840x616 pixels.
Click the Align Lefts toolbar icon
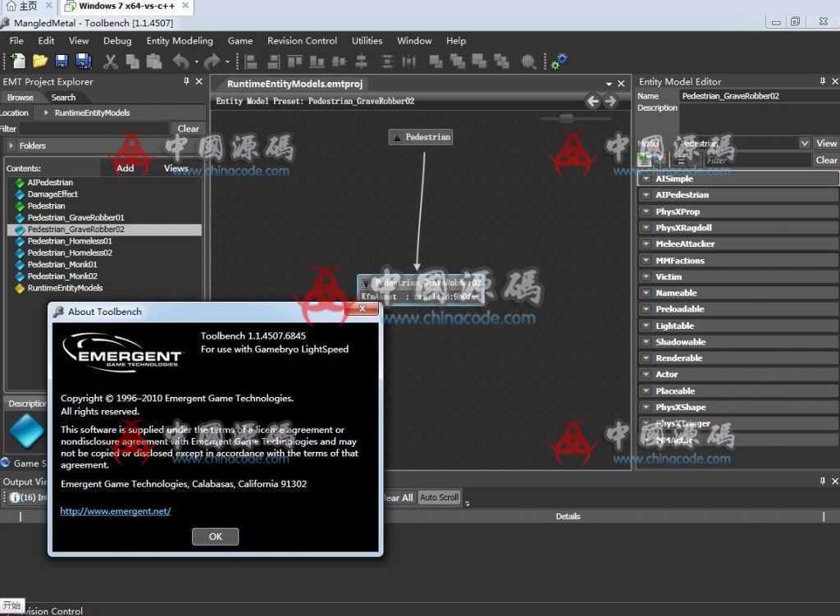(251, 62)
